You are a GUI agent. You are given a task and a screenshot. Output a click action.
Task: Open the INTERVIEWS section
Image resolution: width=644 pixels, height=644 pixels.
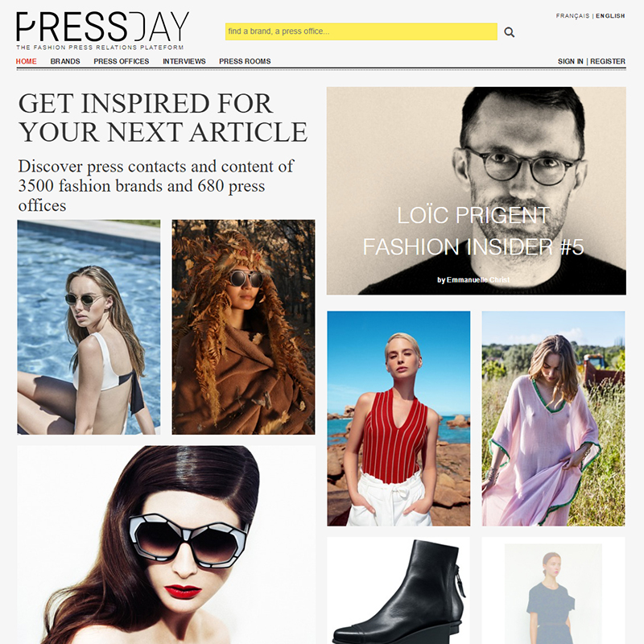(184, 61)
